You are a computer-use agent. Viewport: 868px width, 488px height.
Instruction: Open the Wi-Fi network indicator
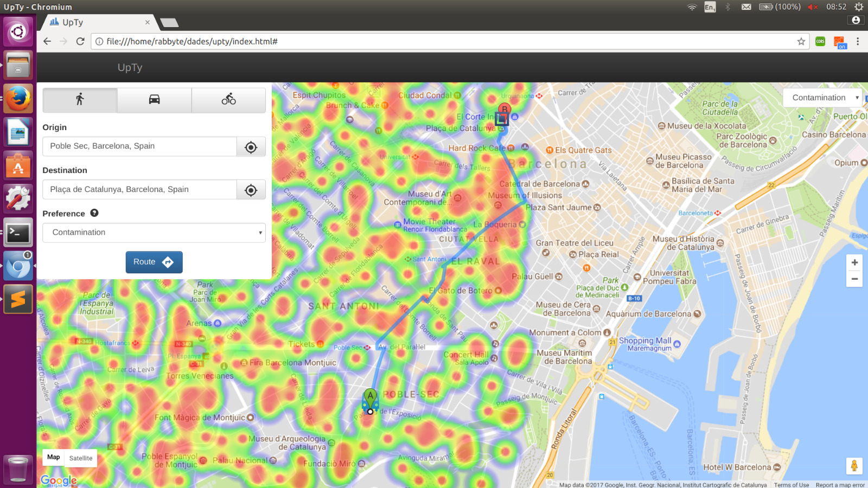692,7
